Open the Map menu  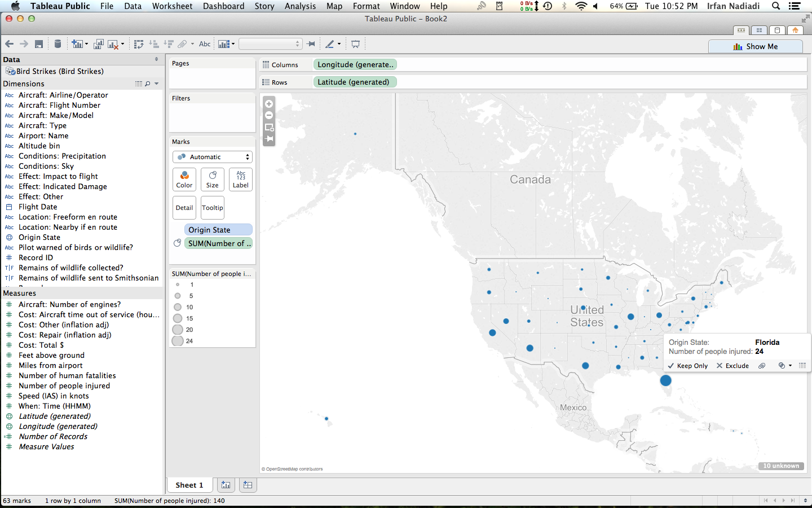point(334,6)
